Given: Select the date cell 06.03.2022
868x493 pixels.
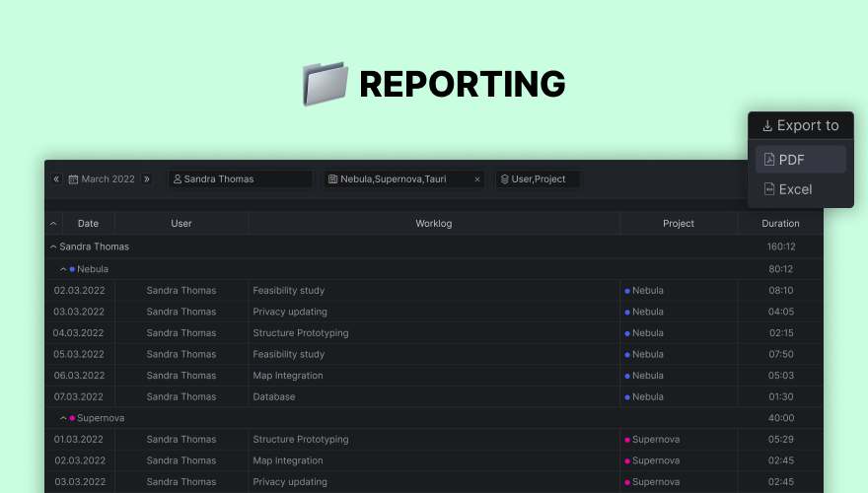Looking at the screenshot, I should click(79, 376).
